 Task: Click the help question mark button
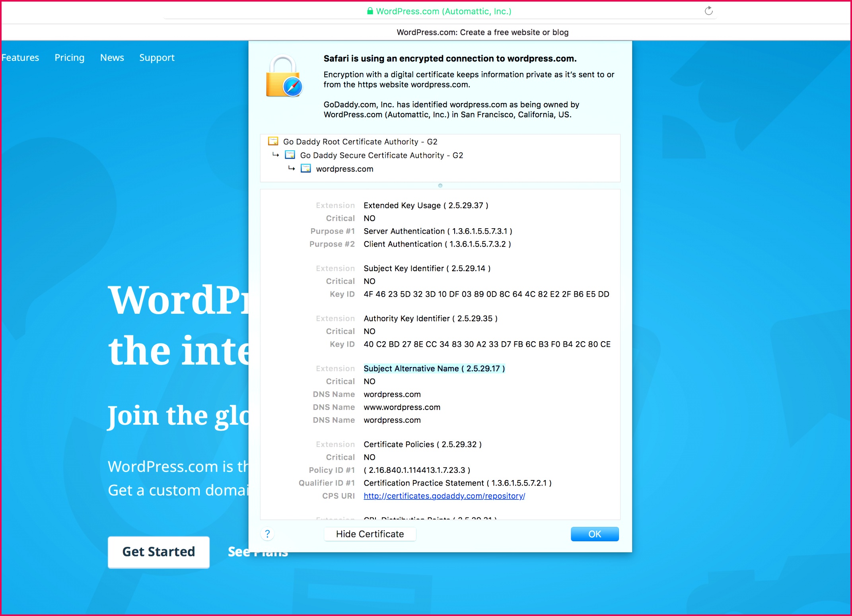[x=267, y=534]
